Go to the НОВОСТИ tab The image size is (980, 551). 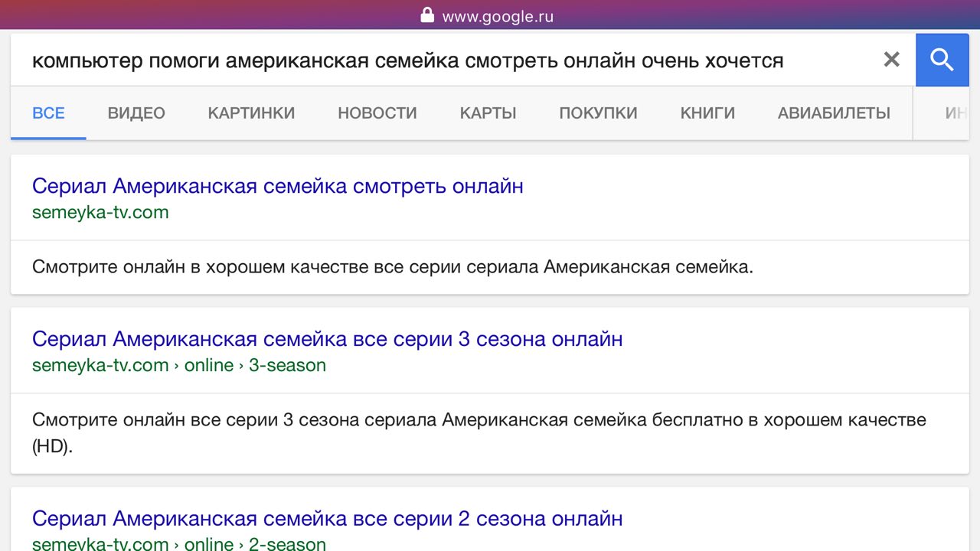[377, 113]
